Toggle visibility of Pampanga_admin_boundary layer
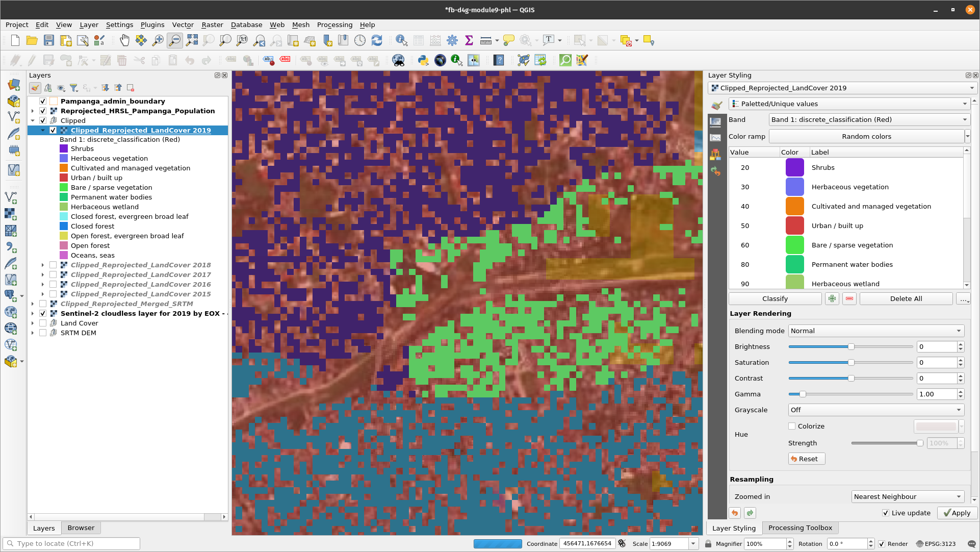980x552 pixels. point(43,101)
